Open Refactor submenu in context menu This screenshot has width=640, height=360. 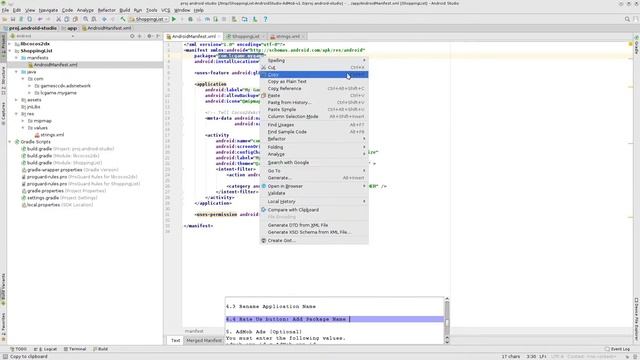click(314, 139)
